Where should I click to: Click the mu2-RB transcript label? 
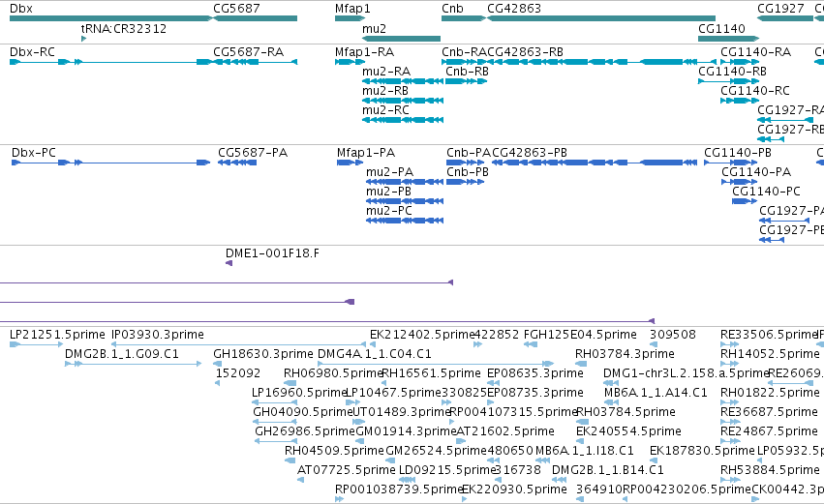tap(385, 91)
